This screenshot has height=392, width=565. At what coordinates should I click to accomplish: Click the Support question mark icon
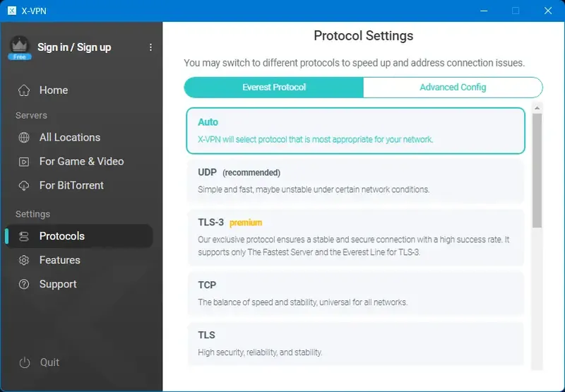pyautogui.click(x=24, y=285)
